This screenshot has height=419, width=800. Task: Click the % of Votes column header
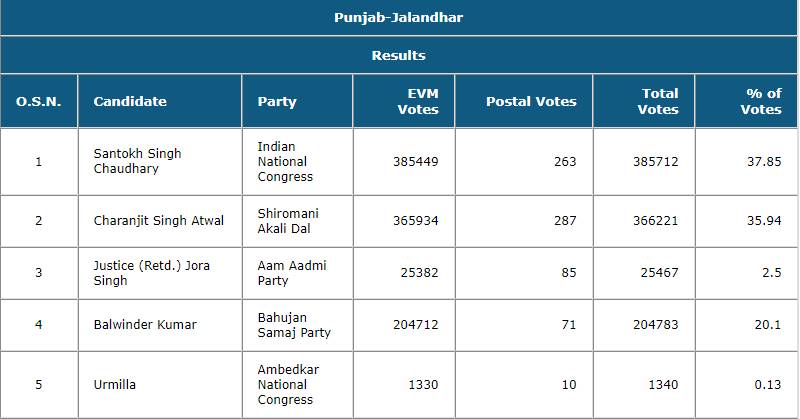point(761,101)
